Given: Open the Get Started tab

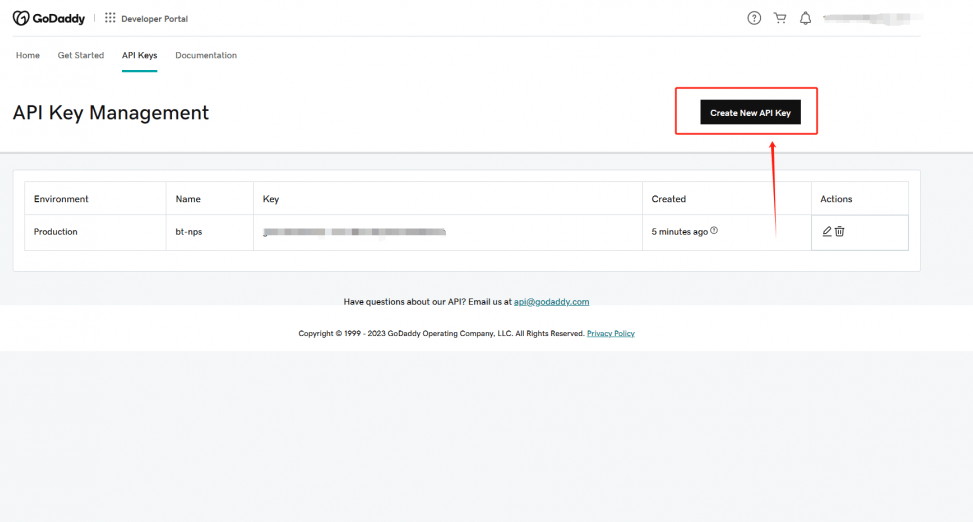Looking at the screenshot, I should pyautogui.click(x=81, y=55).
